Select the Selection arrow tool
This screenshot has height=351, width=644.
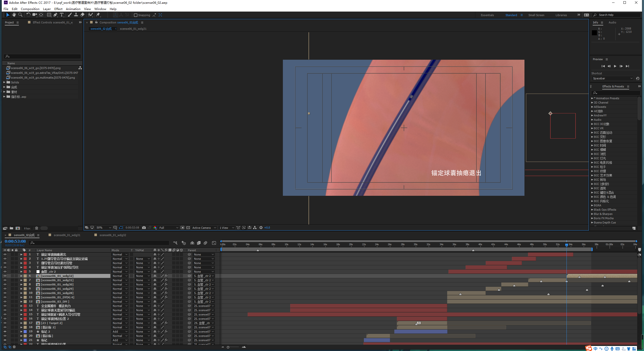pyautogui.click(x=8, y=15)
